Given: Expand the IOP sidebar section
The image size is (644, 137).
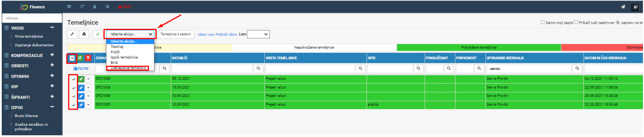Looking at the screenshot, I should (52, 86).
